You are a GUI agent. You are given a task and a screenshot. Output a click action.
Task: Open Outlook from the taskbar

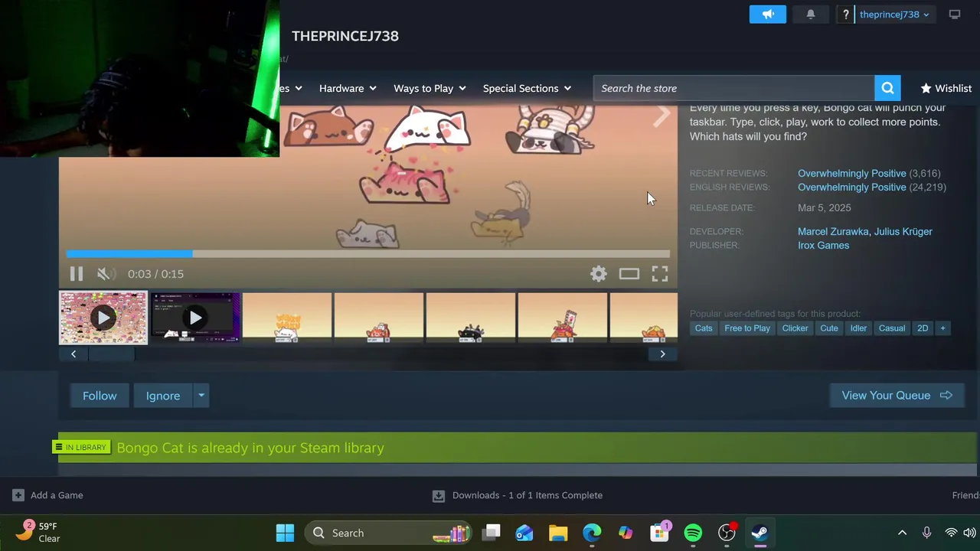524,533
